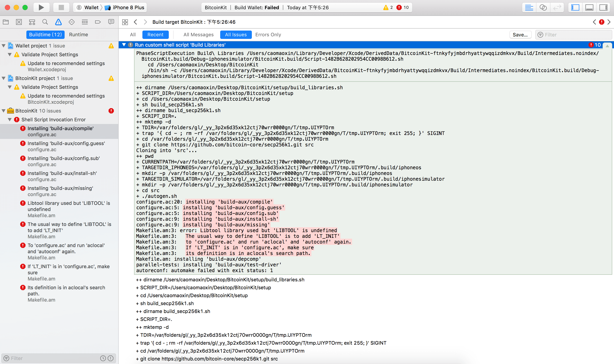Toggle the bottom Debug area panel
Image resolution: width=614 pixels, height=364 pixels.
click(589, 7)
